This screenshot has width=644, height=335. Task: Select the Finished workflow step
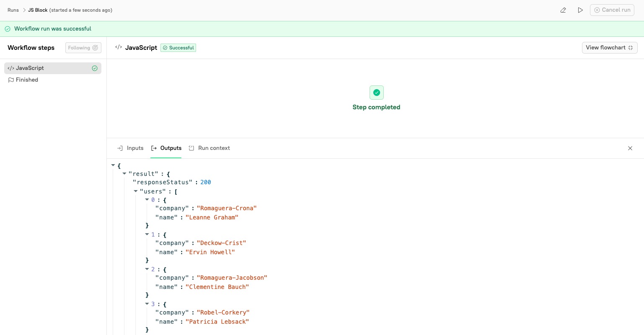click(x=53, y=80)
